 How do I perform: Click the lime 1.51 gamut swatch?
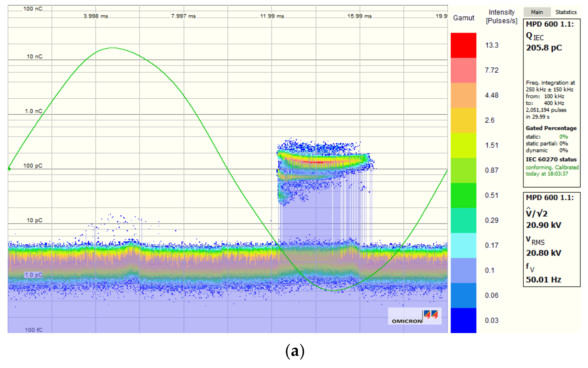coord(463,146)
